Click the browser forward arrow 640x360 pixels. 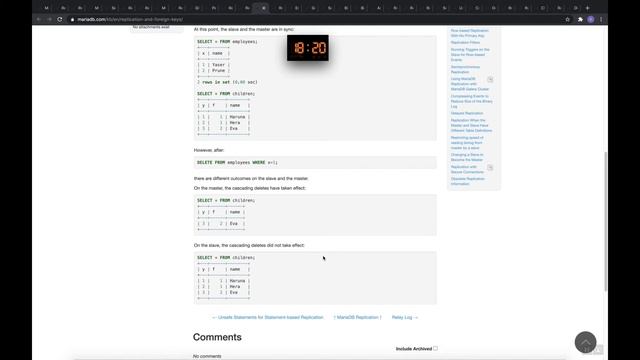click(x=49, y=19)
